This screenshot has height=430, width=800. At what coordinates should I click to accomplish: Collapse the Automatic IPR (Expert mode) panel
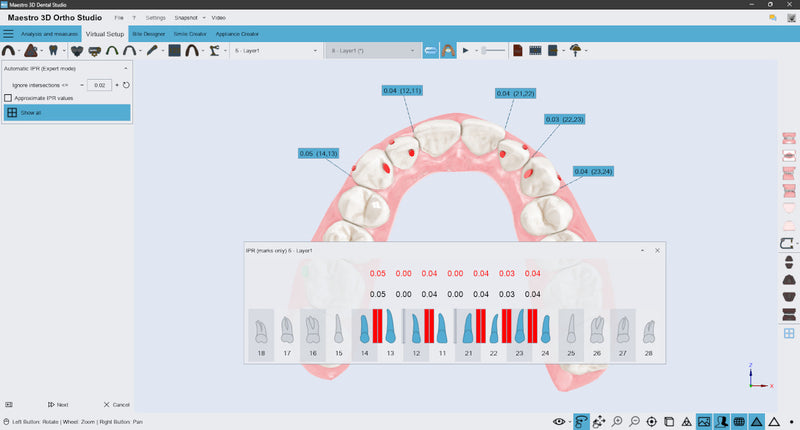click(125, 68)
